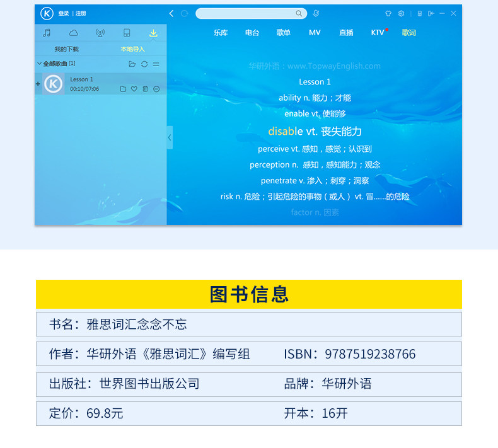Screen dimensions: 498x448
Task: Collapse the 全部歌曲 list chevron
Action: (x=39, y=64)
